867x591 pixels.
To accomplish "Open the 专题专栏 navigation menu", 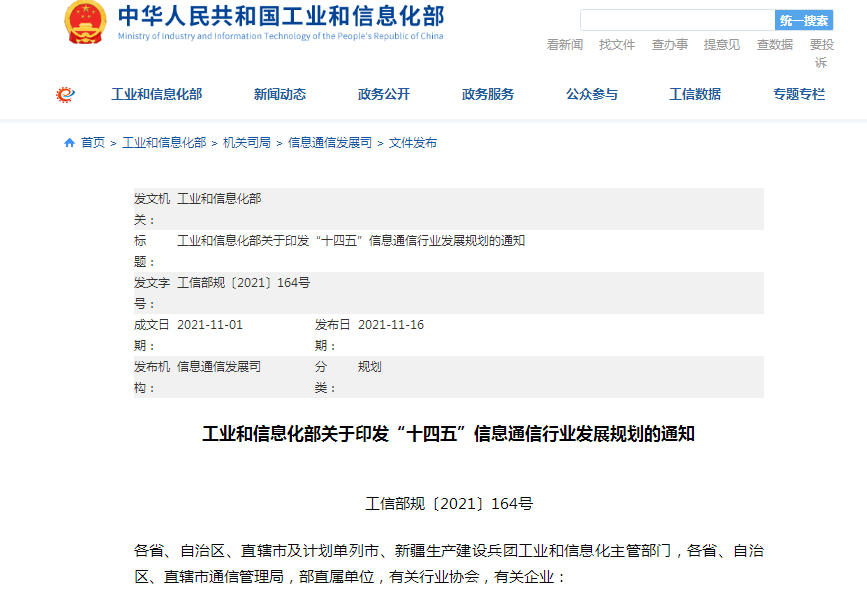I will (x=799, y=94).
